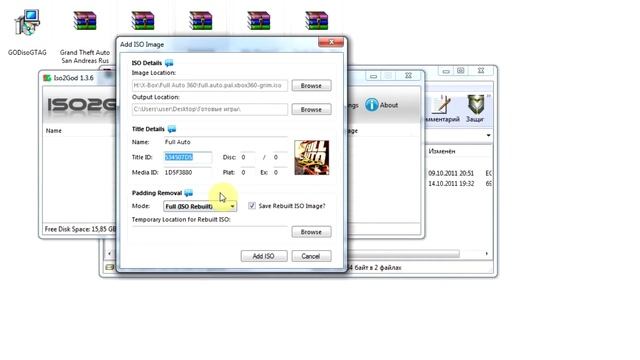Image resolution: width=640 pixels, height=360 pixels.
Task: Click the Temporary Location for Rebuilt ISO field
Action: (210, 232)
